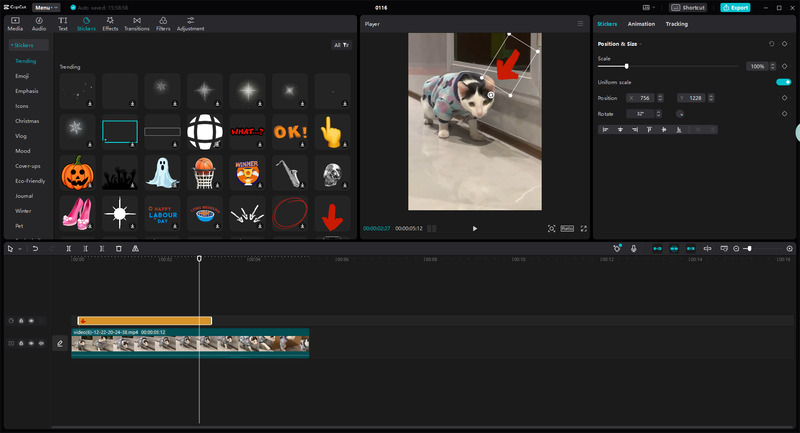Open the player options hamburger menu
800x433 pixels.
pos(579,23)
